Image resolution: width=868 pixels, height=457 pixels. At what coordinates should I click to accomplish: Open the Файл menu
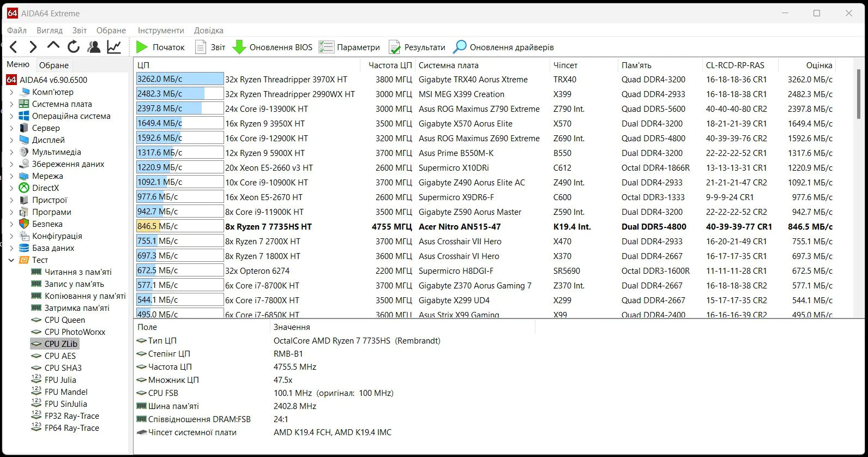coord(17,31)
